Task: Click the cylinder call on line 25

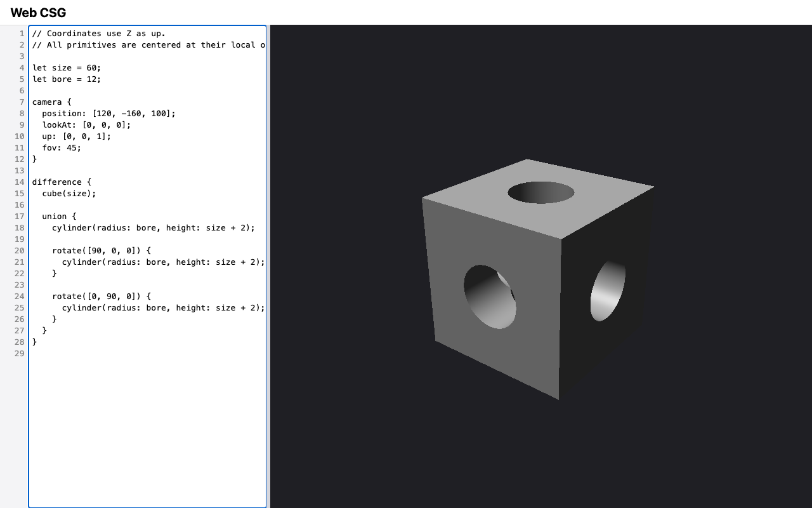Action: point(164,308)
